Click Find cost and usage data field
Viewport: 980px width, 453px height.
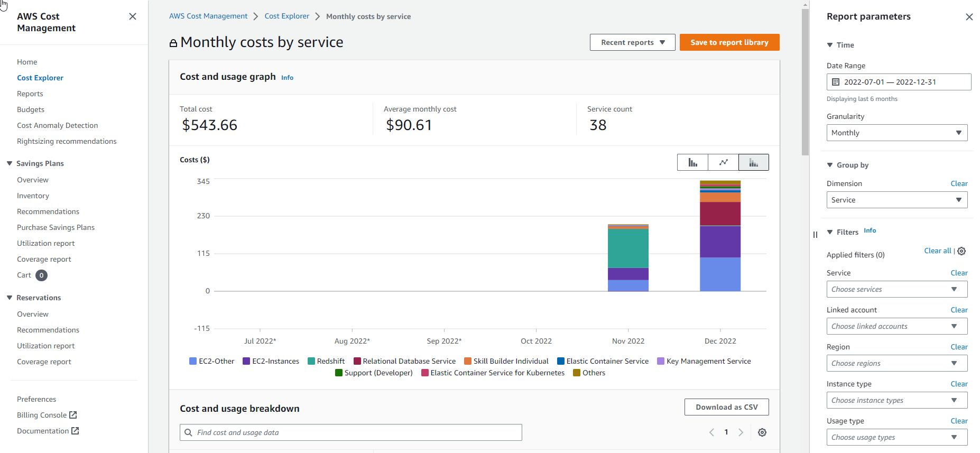[350, 432]
